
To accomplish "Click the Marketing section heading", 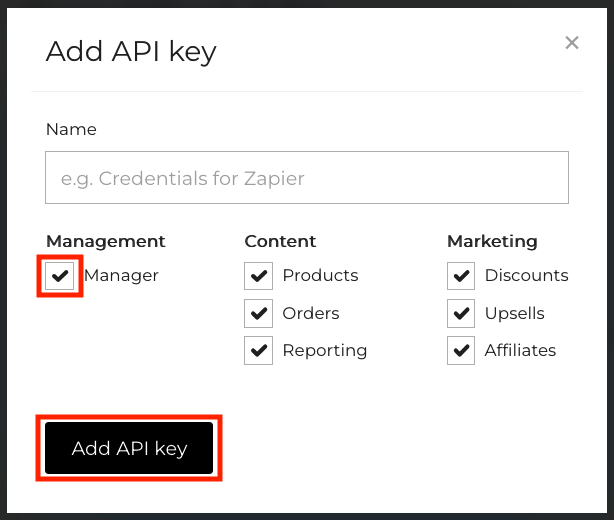I will click(492, 241).
